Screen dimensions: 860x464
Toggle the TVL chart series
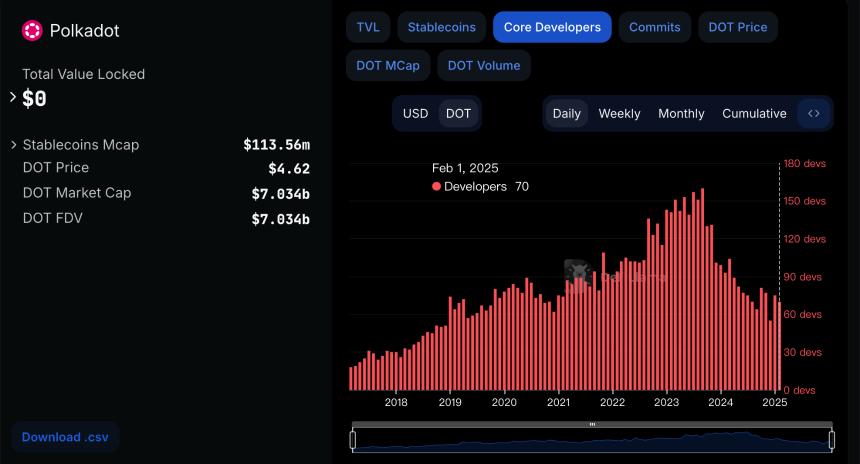click(368, 27)
